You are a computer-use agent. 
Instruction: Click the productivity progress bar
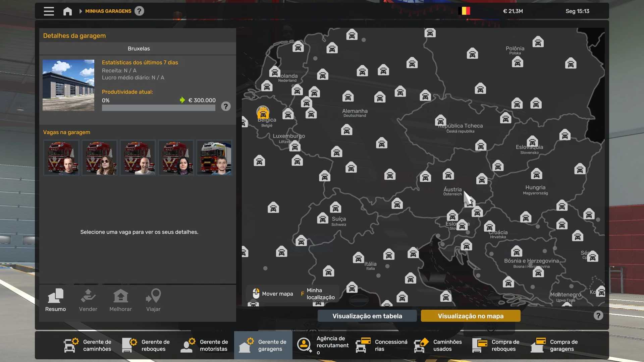click(x=158, y=108)
